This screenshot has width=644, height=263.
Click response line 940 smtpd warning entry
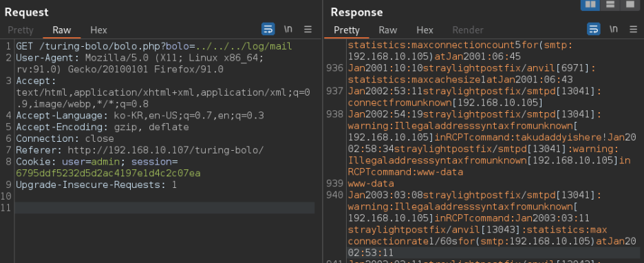pyautogui.click(x=492, y=223)
